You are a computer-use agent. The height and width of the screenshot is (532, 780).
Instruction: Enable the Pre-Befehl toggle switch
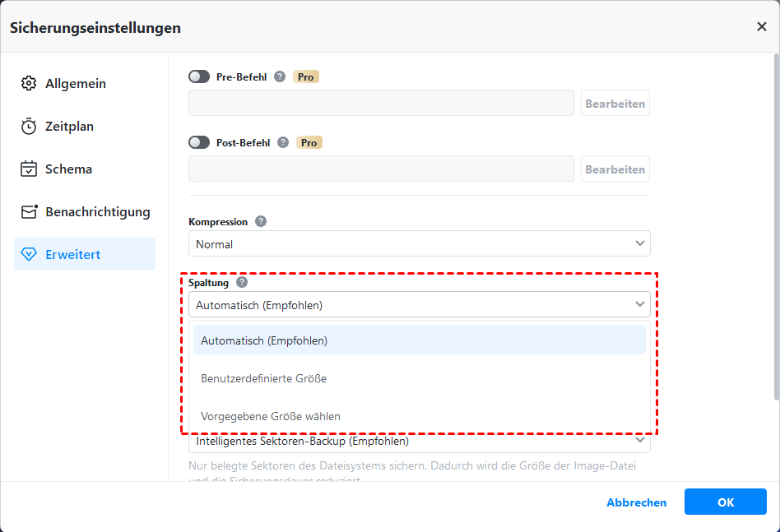point(199,76)
